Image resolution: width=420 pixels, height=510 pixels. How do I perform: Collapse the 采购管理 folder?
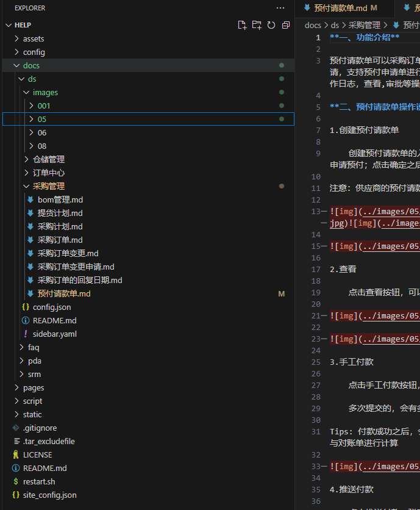pyautogui.click(x=48, y=186)
